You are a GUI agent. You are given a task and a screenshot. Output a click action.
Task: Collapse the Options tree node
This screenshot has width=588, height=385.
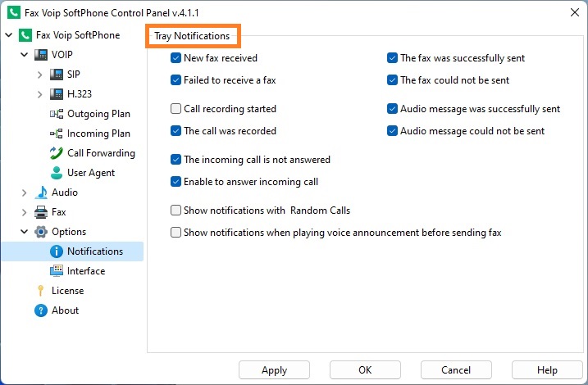[25, 232]
